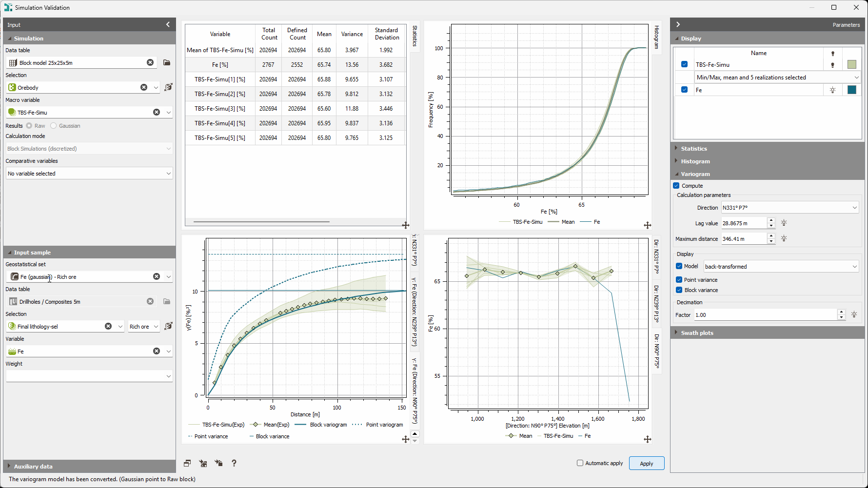Image resolution: width=868 pixels, height=488 pixels.
Task: Click the Maximum distance input field
Action: pyautogui.click(x=744, y=239)
